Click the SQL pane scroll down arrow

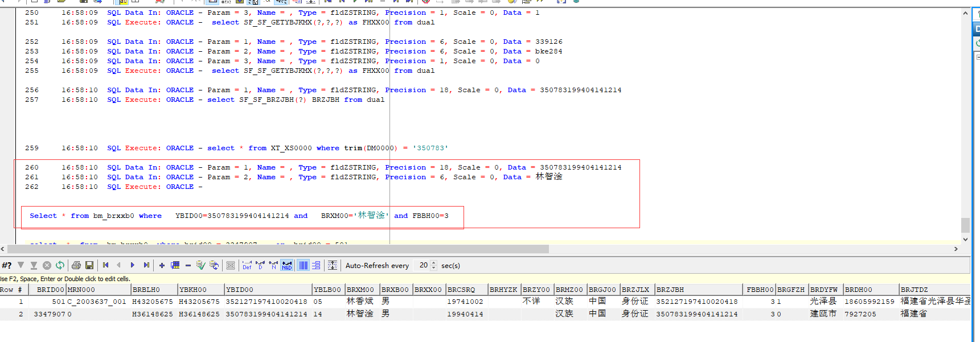tap(965, 240)
